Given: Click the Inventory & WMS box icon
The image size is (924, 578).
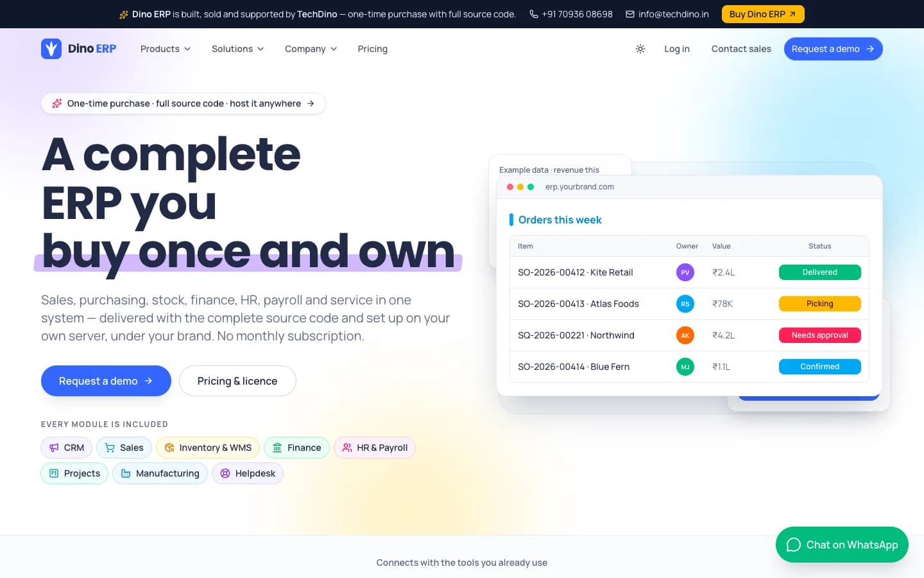Looking at the screenshot, I should coord(169,448).
